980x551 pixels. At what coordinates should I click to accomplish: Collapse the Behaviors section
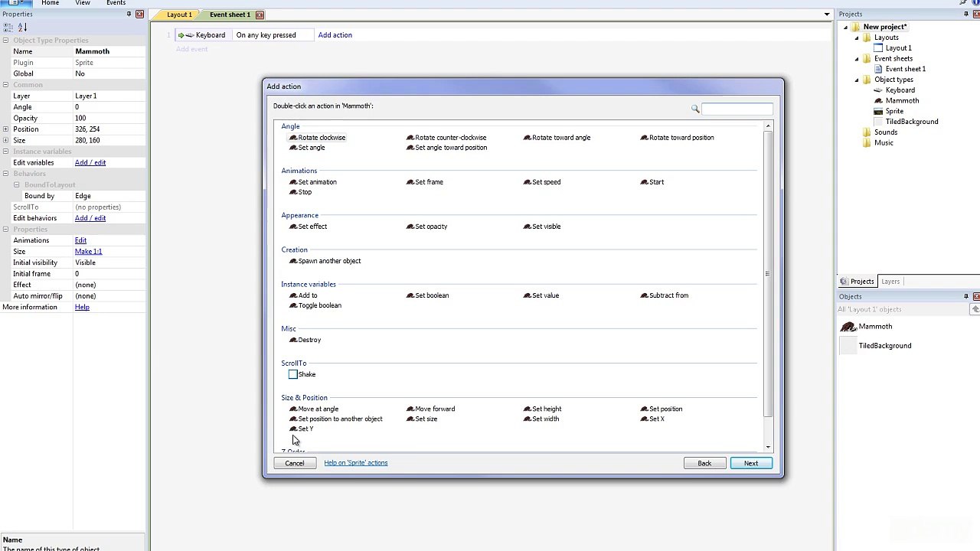[5, 174]
